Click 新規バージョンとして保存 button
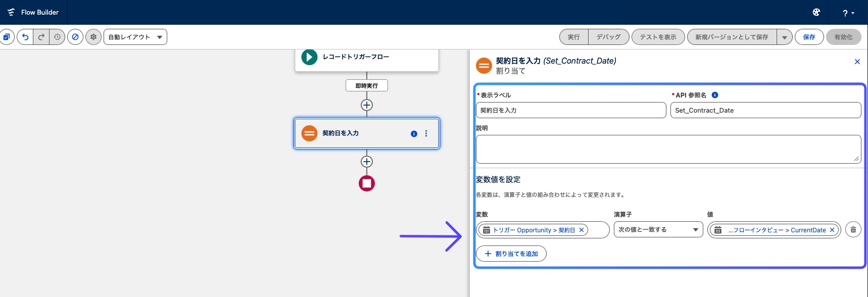Screen dimensions: 868x297 click(x=732, y=37)
